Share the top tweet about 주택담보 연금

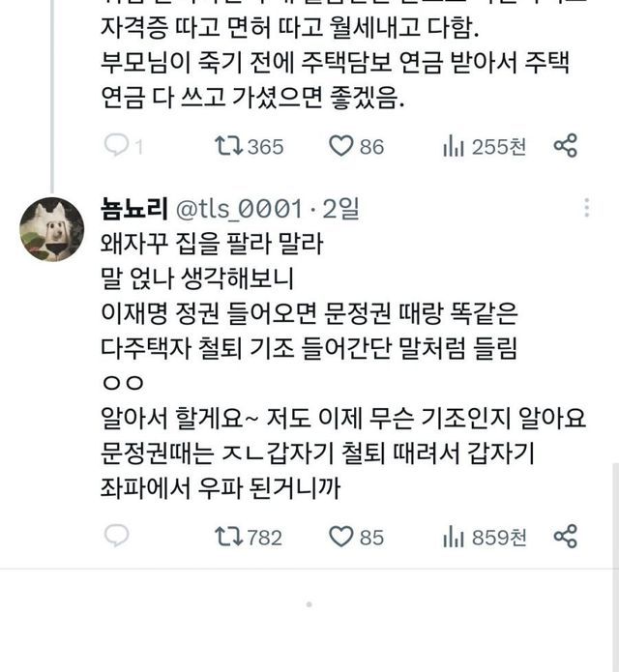pyautogui.click(x=565, y=146)
